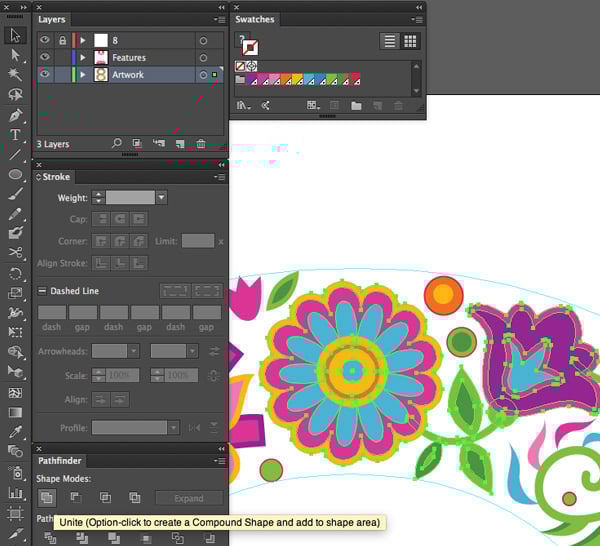Click Unite shape mode in Pathfinder
This screenshot has height=546, width=600.
[47, 497]
